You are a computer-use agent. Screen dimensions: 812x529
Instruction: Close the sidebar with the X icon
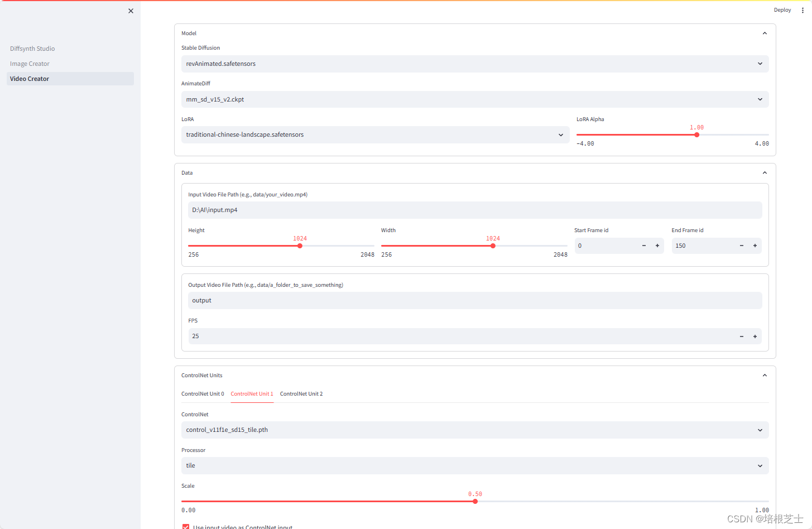tap(131, 11)
